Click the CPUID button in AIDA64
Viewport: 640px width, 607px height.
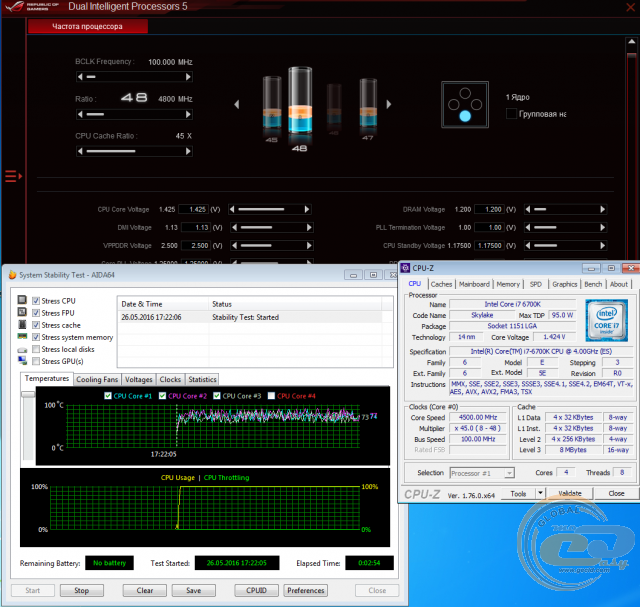pyautogui.click(x=256, y=590)
